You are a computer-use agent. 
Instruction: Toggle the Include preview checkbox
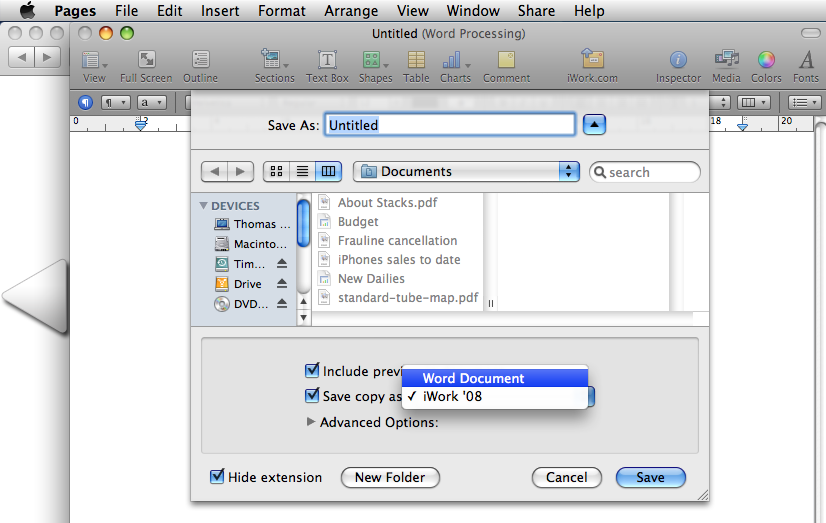(312, 370)
